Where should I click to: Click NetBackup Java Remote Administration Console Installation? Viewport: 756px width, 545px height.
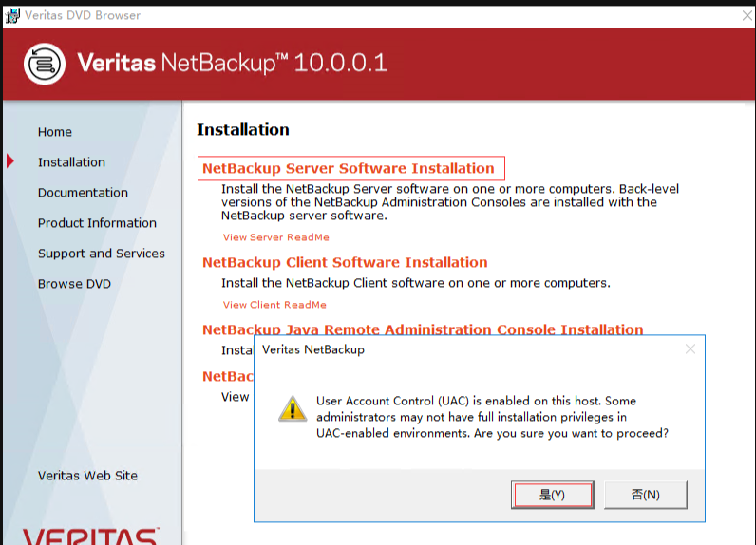[423, 329]
